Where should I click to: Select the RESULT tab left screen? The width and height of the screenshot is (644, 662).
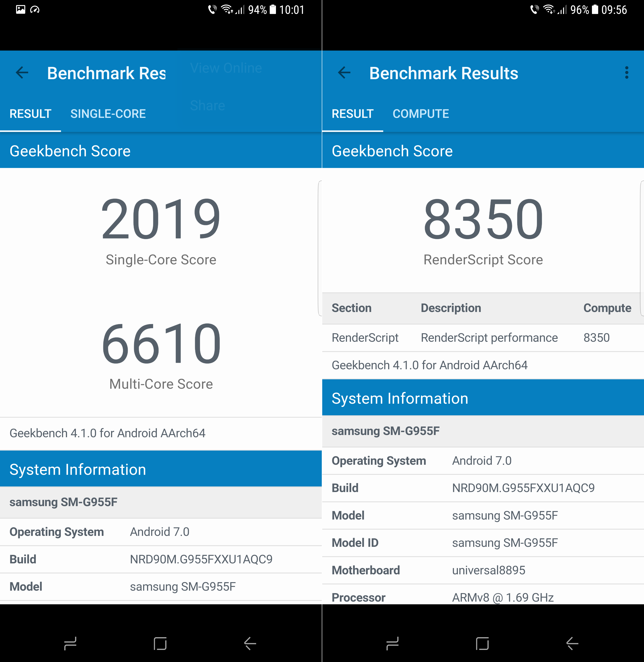(x=30, y=113)
